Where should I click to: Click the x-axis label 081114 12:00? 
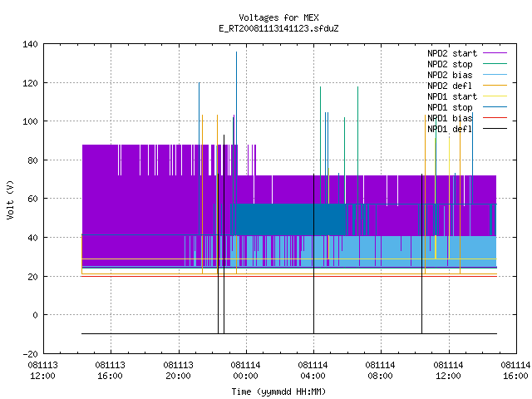(448, 371)
